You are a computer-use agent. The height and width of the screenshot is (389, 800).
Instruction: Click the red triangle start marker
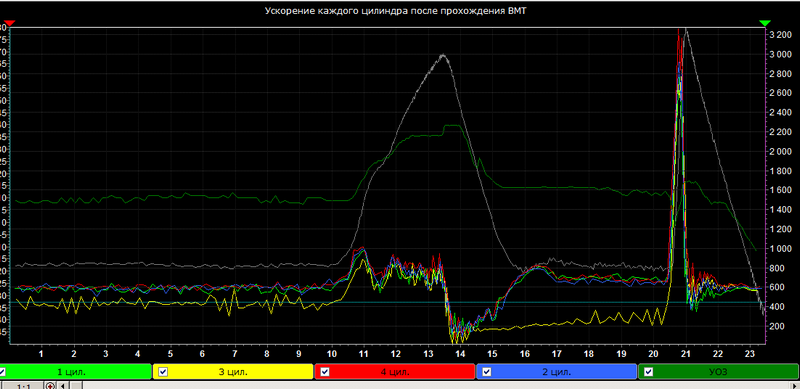coord(10,23)
